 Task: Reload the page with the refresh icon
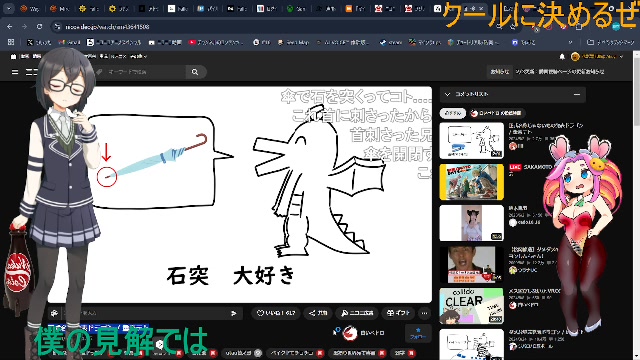pyautogui.click(x=39, y=27)
